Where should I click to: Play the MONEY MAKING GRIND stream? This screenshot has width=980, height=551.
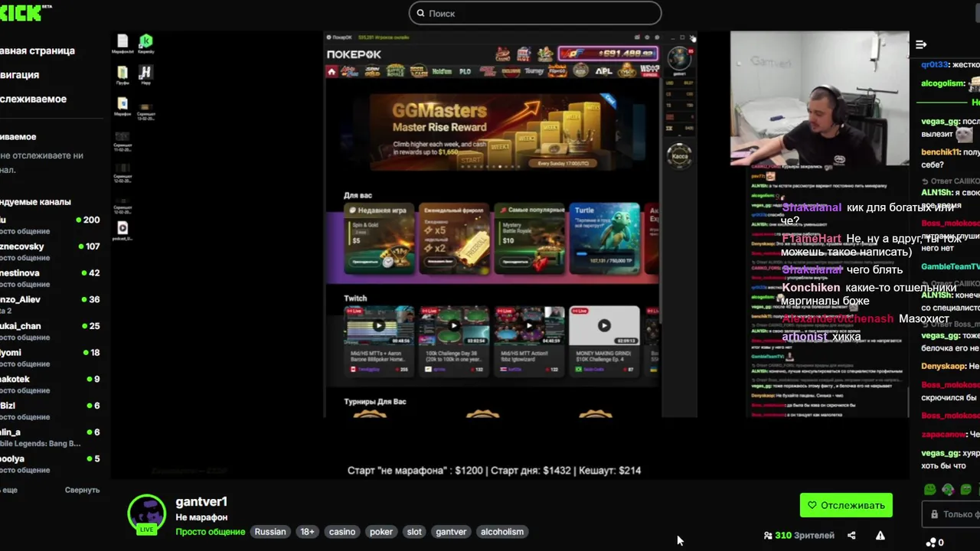(604, 326)
